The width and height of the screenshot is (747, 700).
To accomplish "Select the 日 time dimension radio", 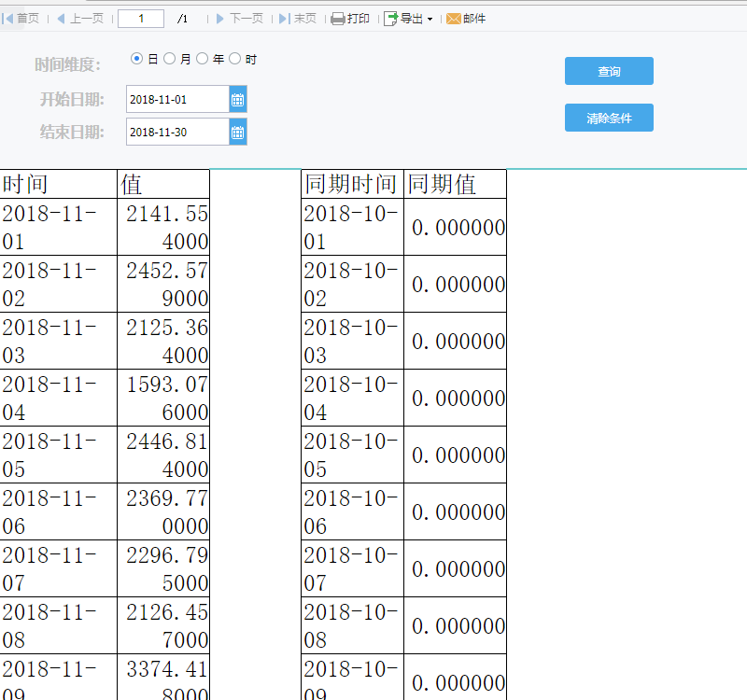I will click(136, 59).
